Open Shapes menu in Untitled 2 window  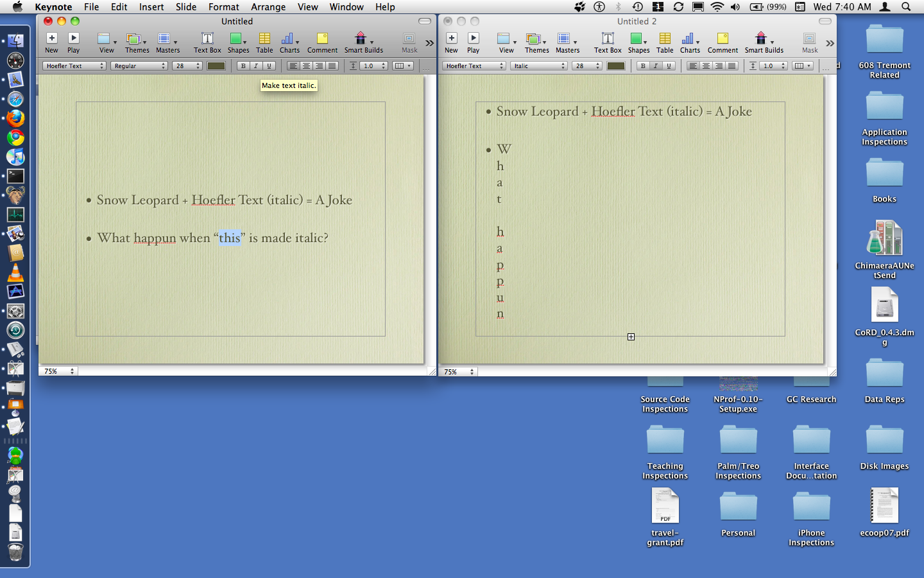coord(638,42)
